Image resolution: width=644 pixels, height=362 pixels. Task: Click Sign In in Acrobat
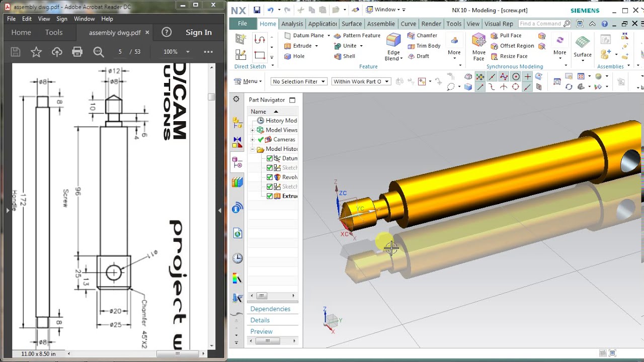pyautogui.click(x=199, y=32)
